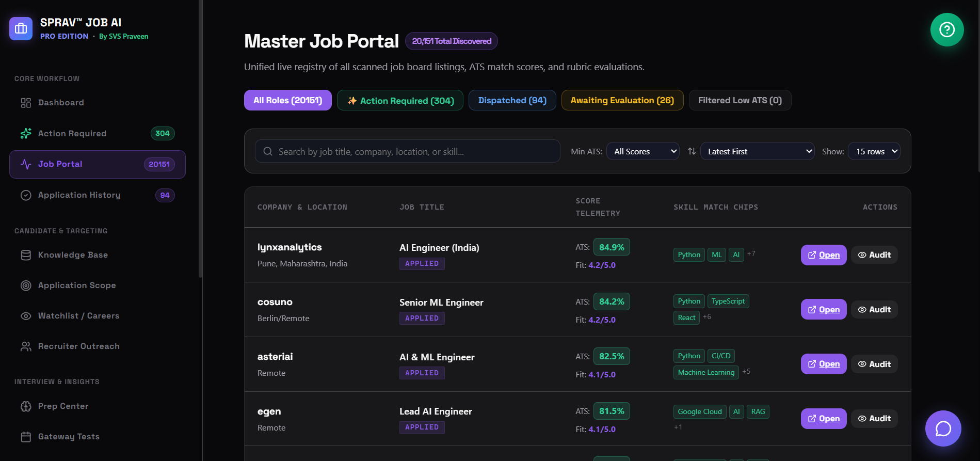Click the APPLIED tag under Senior ML Engineer
Image resolution: width=980 pixels, height=461 pixels.
[x=422, y=318]
